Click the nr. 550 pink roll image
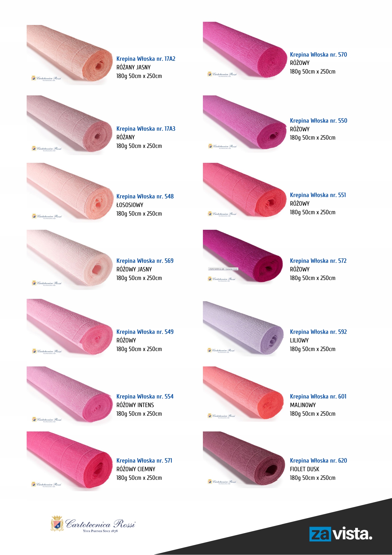Viewport: 392px width, 555px height. [245, 124]
